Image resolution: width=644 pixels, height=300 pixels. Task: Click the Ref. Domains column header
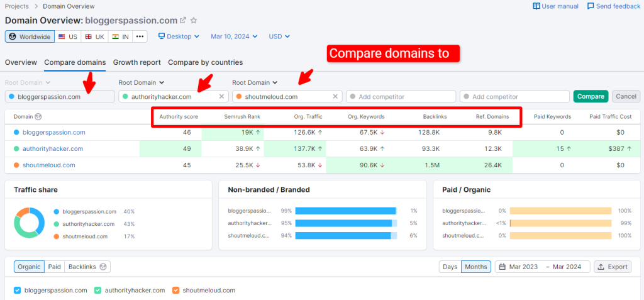tap(492, 117)
